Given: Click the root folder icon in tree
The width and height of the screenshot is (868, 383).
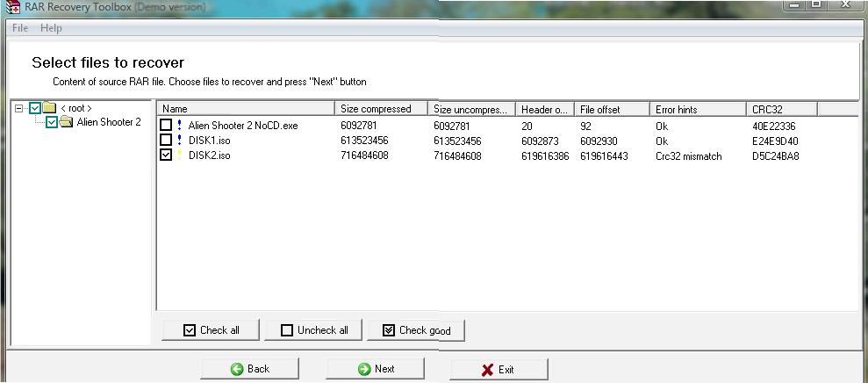Looking at the screenshot, I should 49,108.
